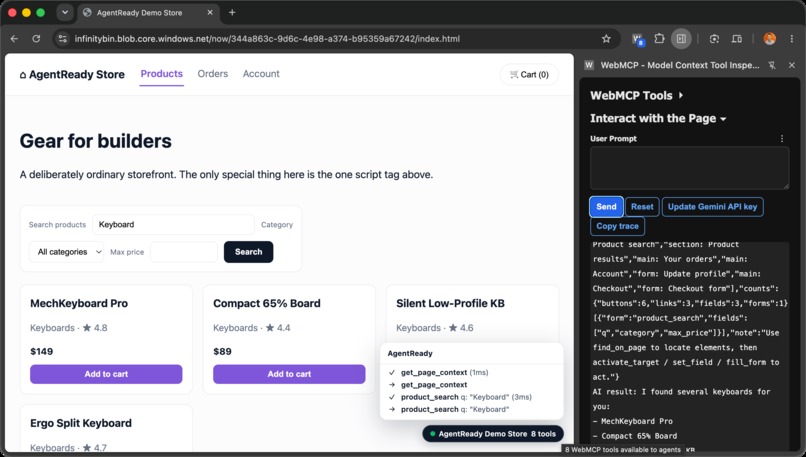Open a new browser tab
806x457 pixels.
pyautogui.click(x=232, y=12)
